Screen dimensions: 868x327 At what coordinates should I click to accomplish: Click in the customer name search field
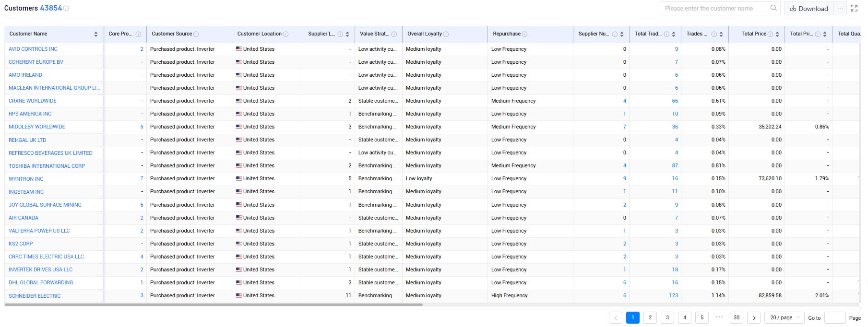[715, 8]
